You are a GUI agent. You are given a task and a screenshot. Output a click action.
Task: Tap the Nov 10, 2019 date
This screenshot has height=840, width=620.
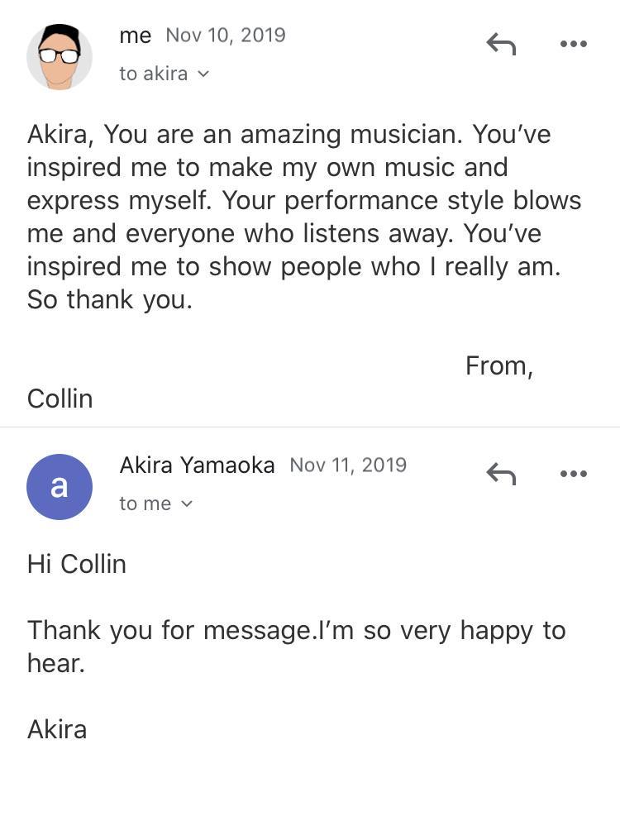[226, 36]
